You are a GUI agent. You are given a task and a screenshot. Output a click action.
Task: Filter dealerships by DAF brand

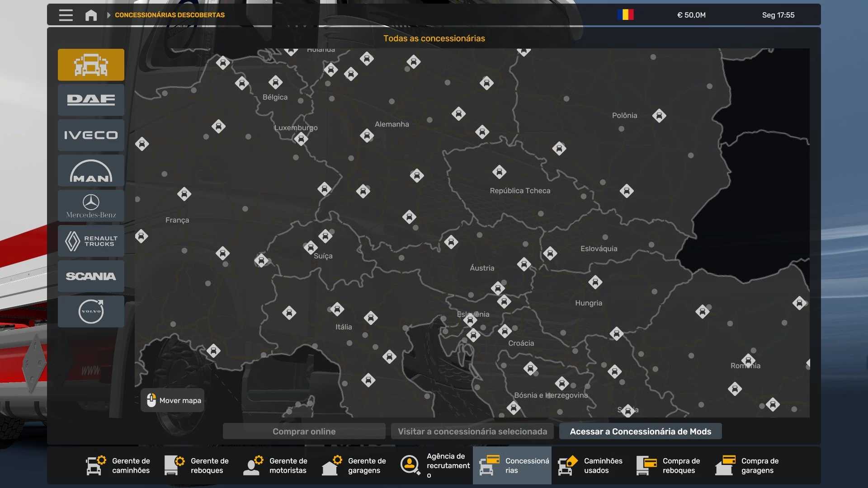point(91,100)
